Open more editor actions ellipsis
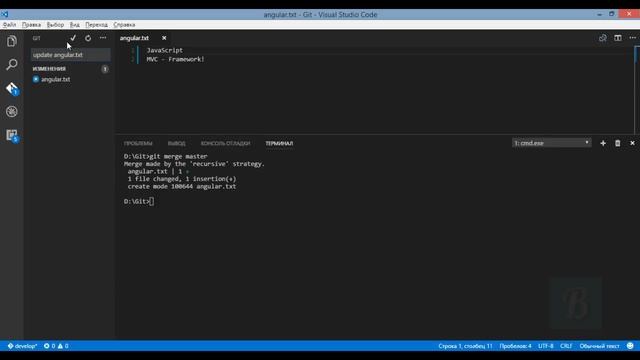This screenshot has height=360, width=640. pyautogui.click(x=633, y=38)
